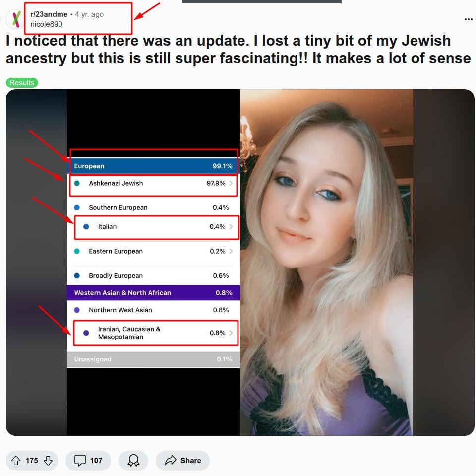Open comments via the speech bubble icon
Image resolution: width=476 pixels, height=476 pixels.
point(80,460)
